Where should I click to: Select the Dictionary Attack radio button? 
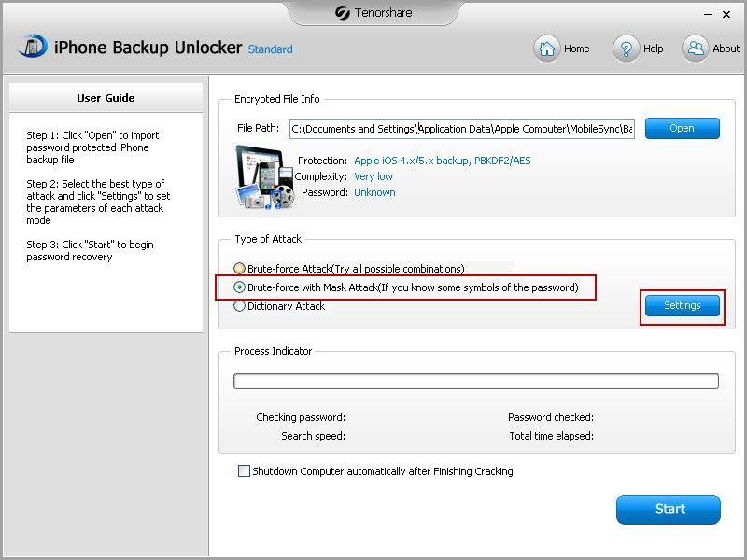(x=240, y=306)
